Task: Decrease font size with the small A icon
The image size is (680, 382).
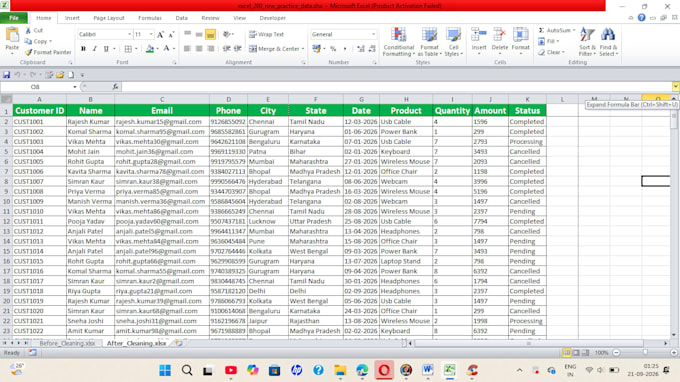Action: (x=171, y=34)
